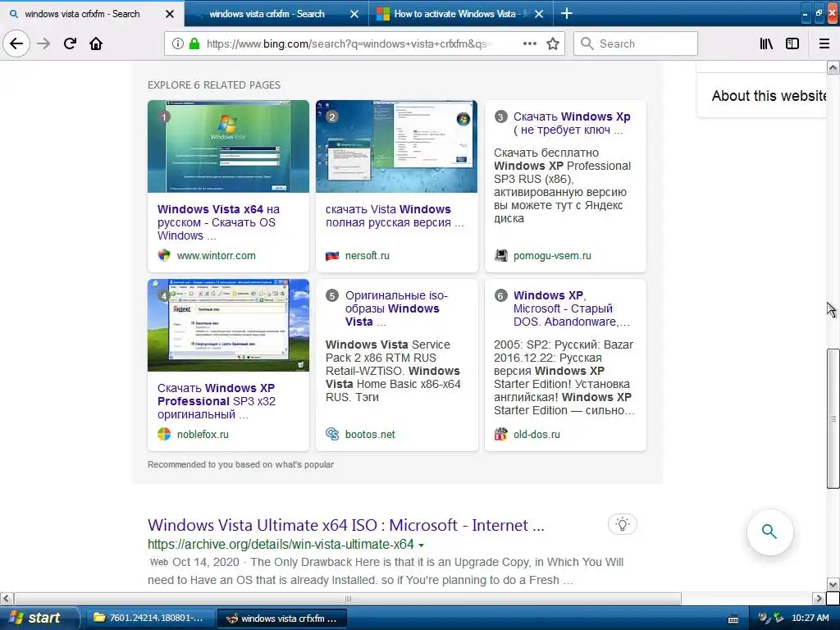
Task: Open the Yandex browser thumbnail number 4
Action: coord(228,325)
